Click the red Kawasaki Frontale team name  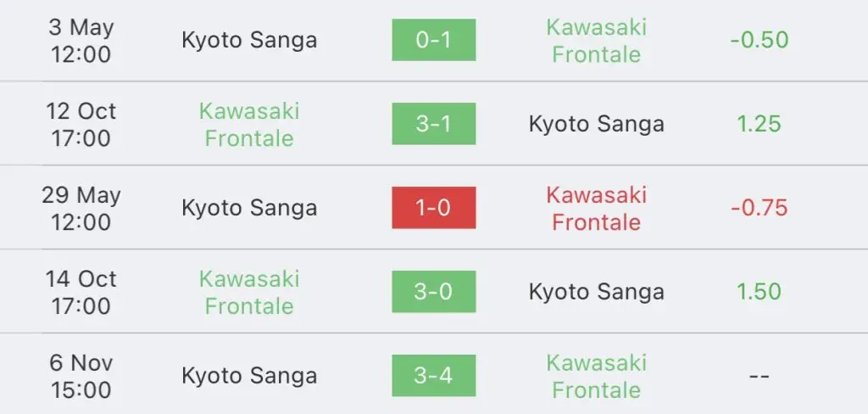coord(596,209)
